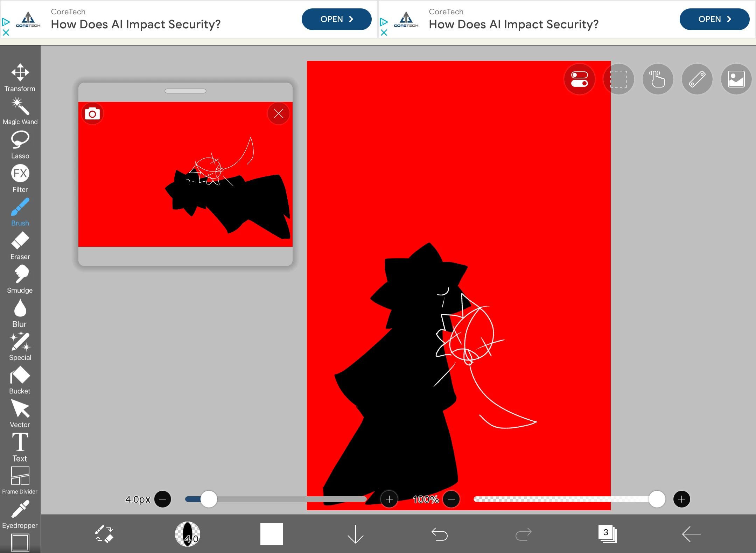This screenshot has width=756, height=553.
Task: Tap the camera icon in the reference window
Action: coord(92,113)
